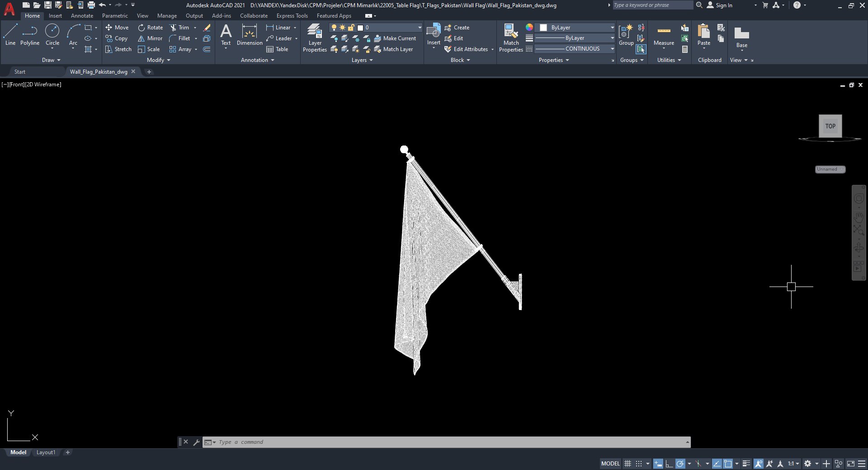Click the Match Layer button
This screenshot has width=868, height=470.
click(393, 49)
